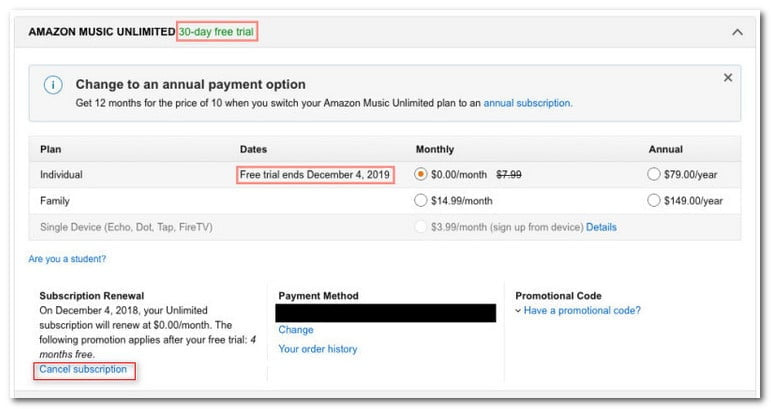The width and height of the screenshot is (771, 409).
Task: Open Details for Single Device plan
Action: pyautogui.click(x=601, y=227)
